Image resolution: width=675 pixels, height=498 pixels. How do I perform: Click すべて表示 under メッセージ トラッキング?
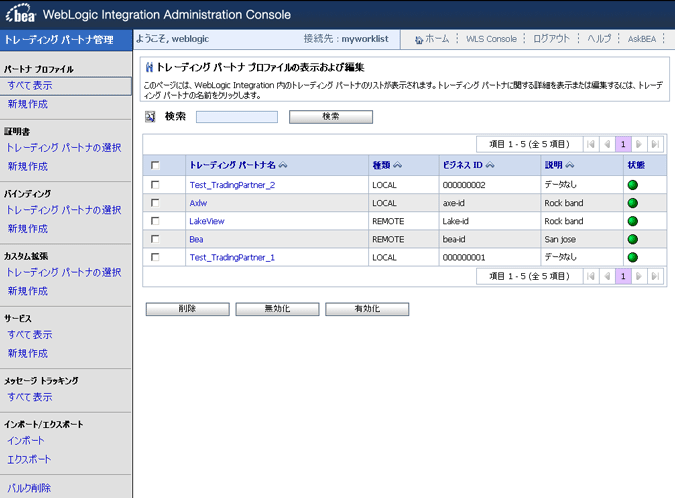[x=30, y=397]
